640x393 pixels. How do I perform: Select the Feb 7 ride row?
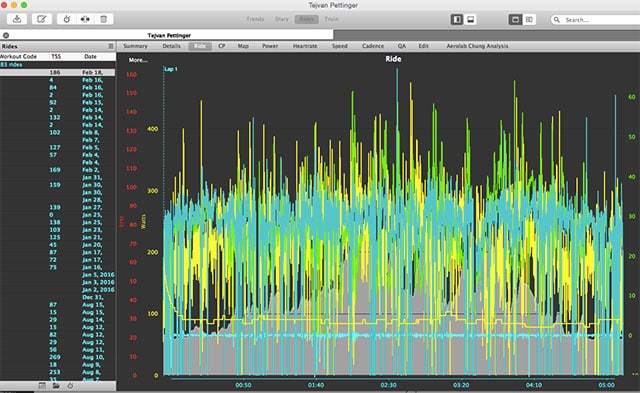[58, 140]
